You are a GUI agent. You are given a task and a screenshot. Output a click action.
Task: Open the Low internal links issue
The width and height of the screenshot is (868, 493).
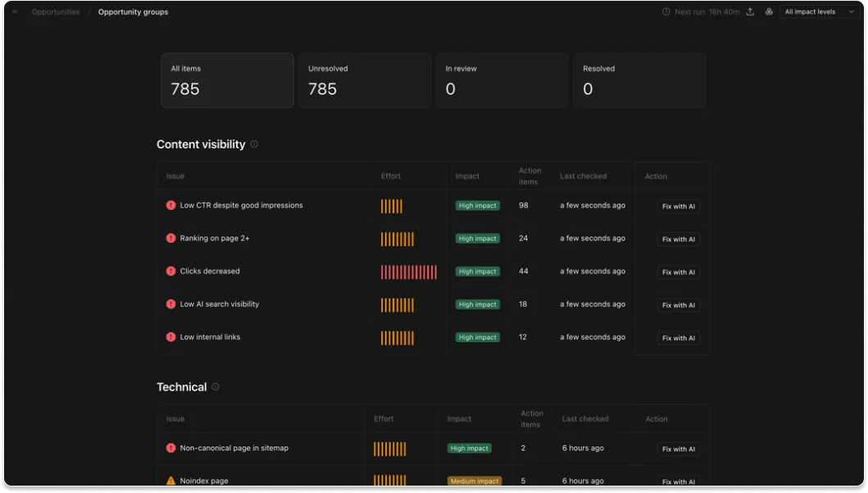210,337
